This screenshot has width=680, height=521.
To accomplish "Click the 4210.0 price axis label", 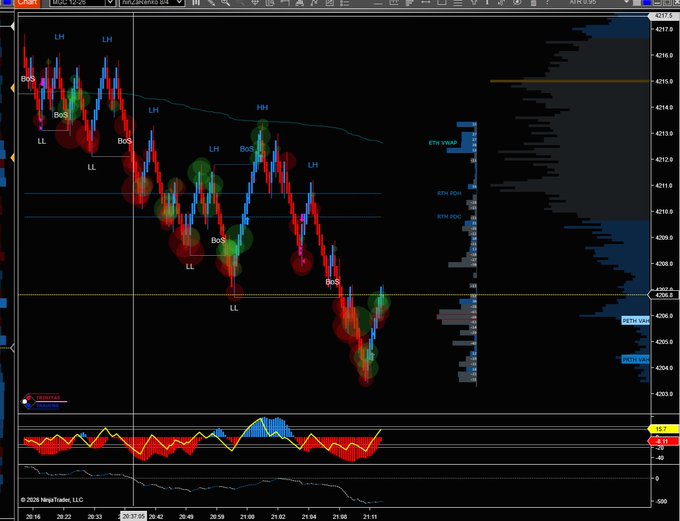I will (x=664, y=211).
